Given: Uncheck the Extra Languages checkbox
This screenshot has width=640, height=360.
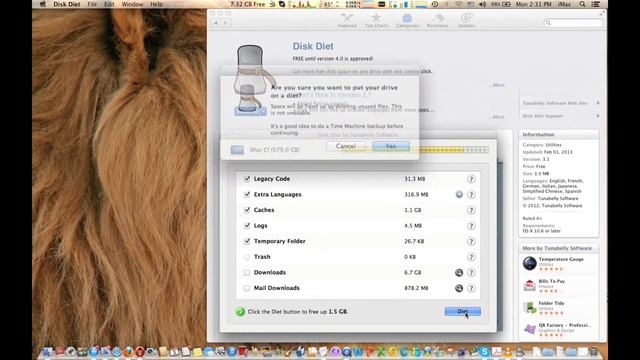Looking at the screenshot, I should [247, 194].
